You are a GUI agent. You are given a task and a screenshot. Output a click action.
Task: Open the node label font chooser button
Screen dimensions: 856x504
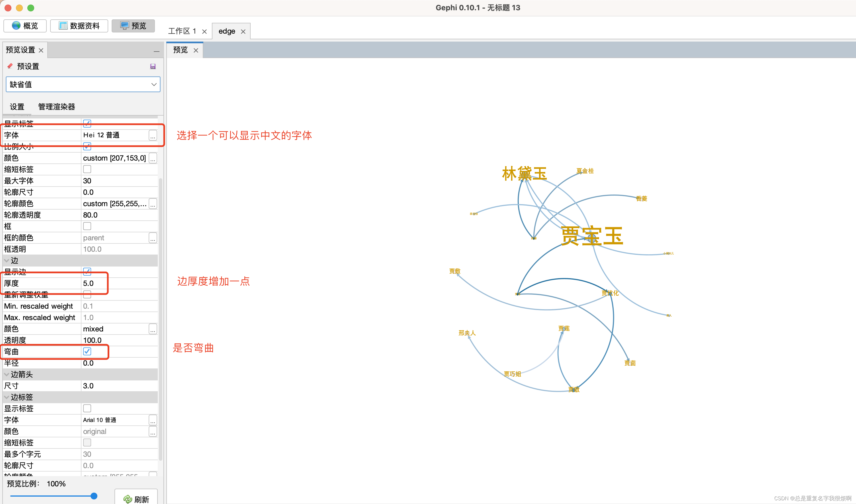tap(153, 135)
